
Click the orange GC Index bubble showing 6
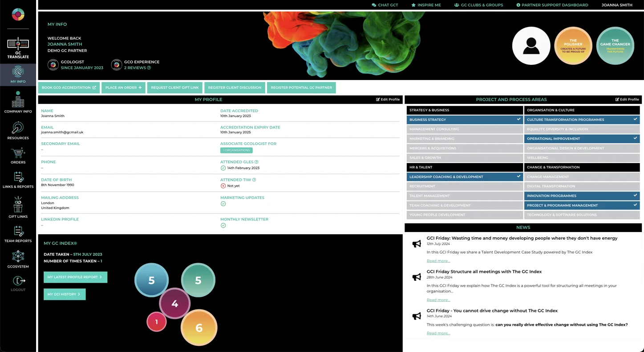[199, 328]
